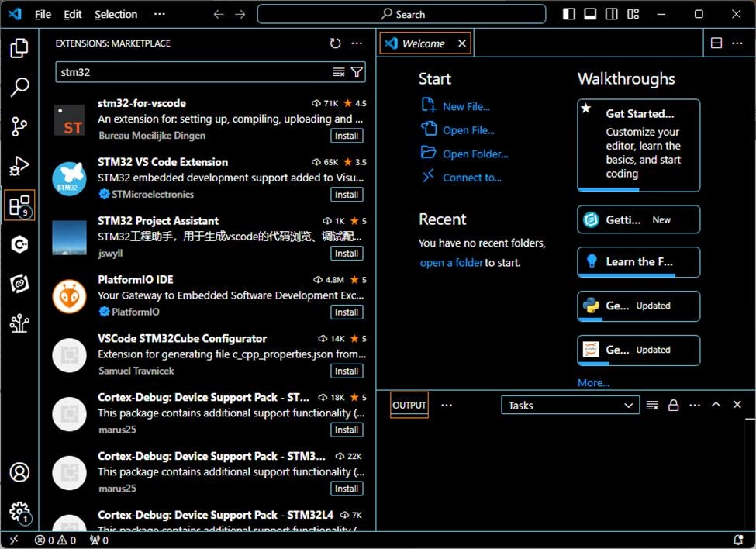Viewport: 756px width, 549px height.
Task: Install PlatformIO IDE extension
Action: pos(347,312)
